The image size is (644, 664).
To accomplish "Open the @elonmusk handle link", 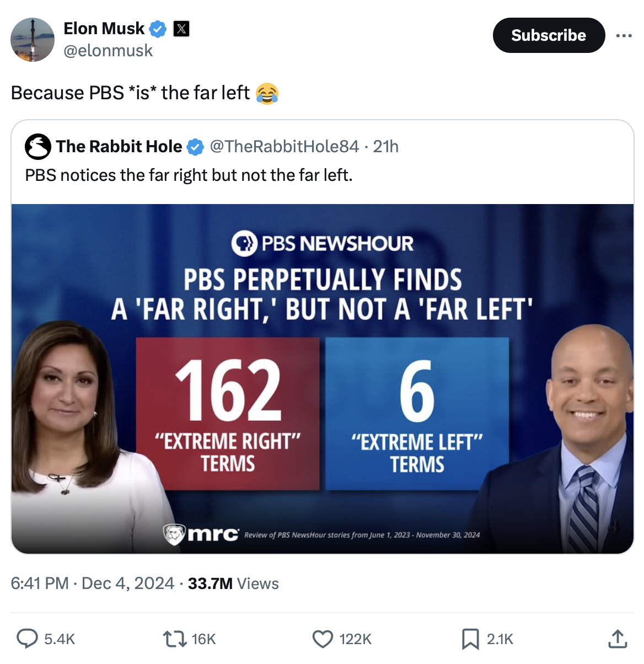I will (108, 51).
